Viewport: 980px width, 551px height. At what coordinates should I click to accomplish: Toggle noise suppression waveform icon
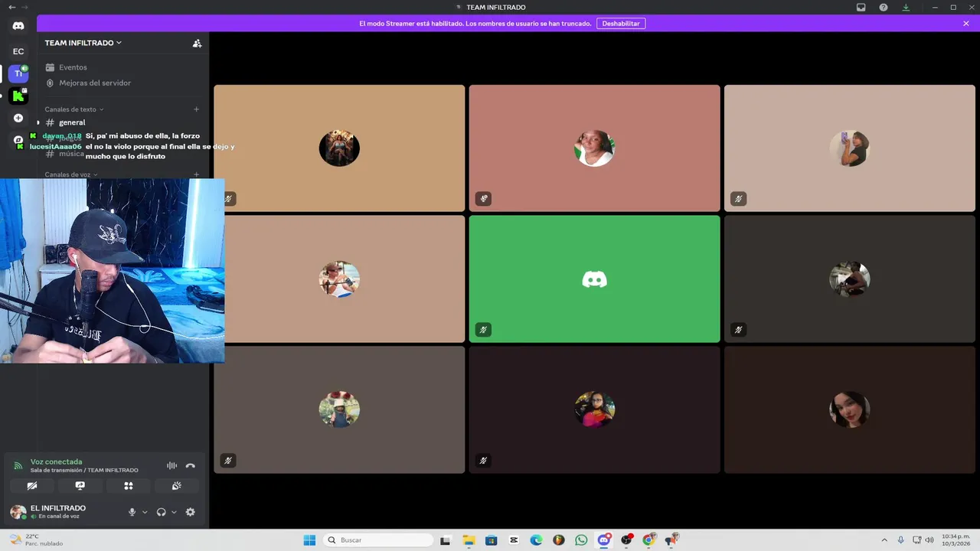tap(171, 465)
